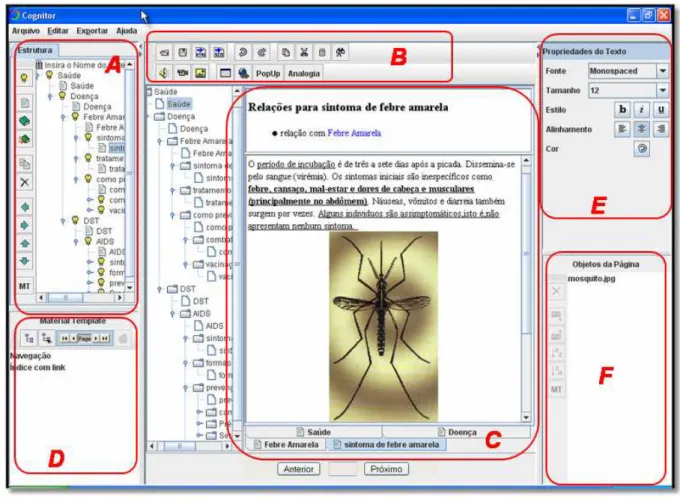The height and width of the screenshot is (502, 680).
Task: Click the lightbulb add-concept button in Estrutura sidebar
Action: click(x=24, y=78)
